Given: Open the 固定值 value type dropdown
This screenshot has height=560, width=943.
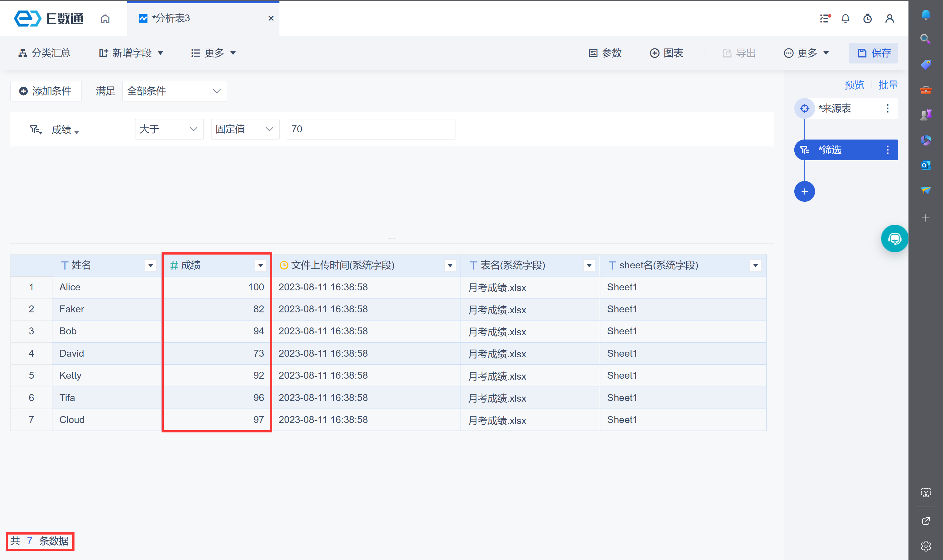Looking at the screenshot, I should click(245, 129).
